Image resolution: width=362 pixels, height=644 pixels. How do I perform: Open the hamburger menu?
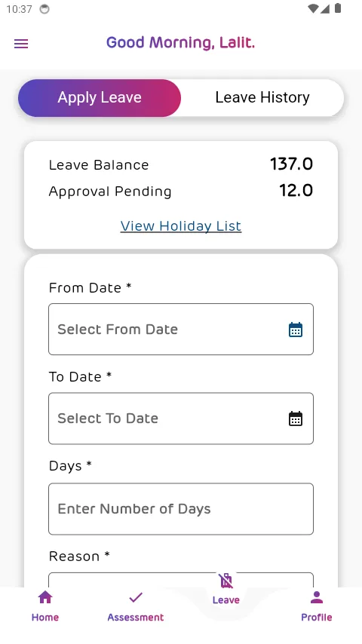tap(21, 44)
